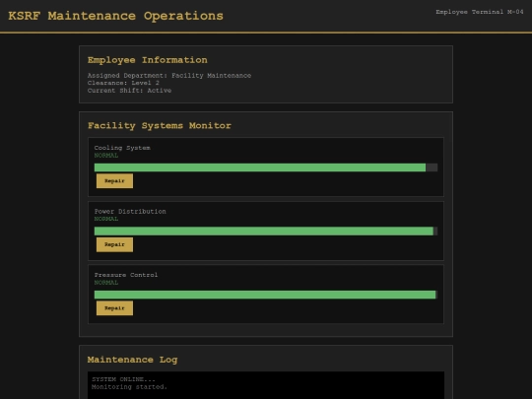
Task: Click the Maintenance Log heading
Action: point(132,360)
